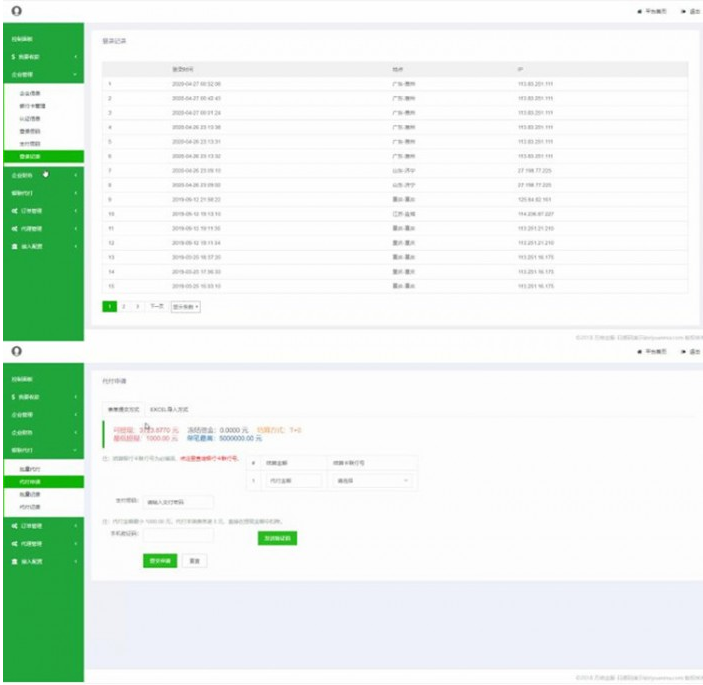Viewport: 703px width, 685px height.
Task: Click the green submit request button
Action: (160, 561)
